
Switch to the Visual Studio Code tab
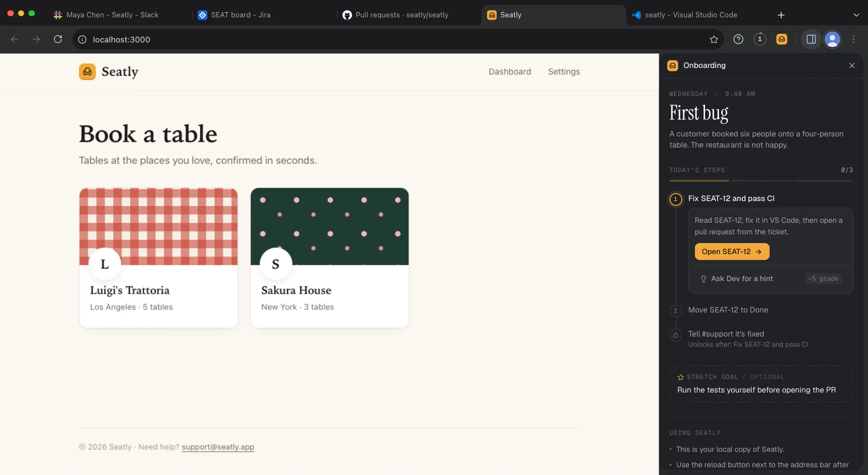pos(685,15)
